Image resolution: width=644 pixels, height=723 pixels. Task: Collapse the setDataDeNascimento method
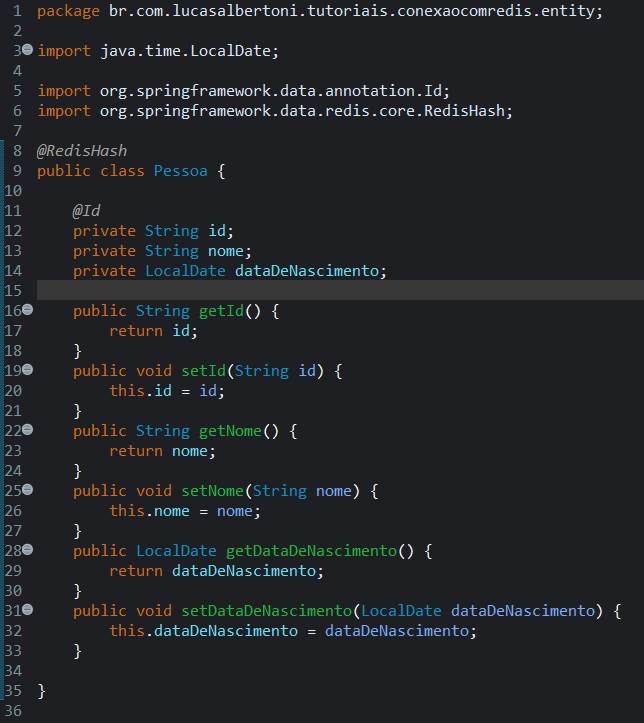point(27,610)
